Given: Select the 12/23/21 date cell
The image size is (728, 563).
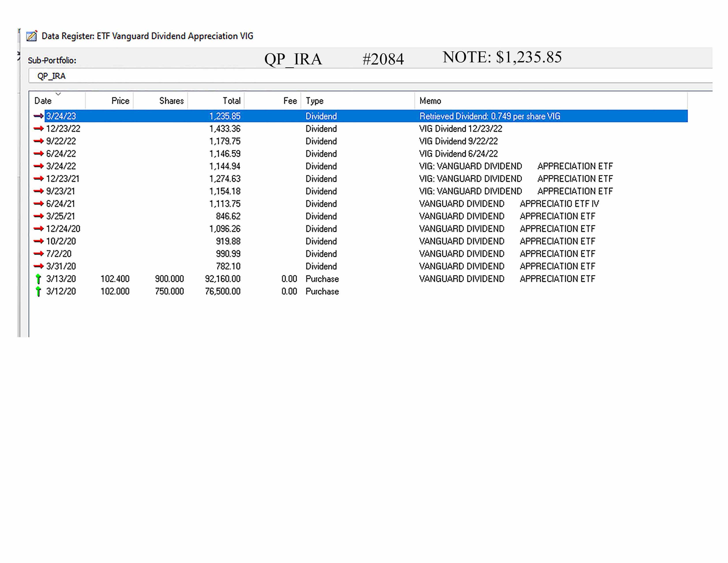Looking at the screenshot, I should coord(63,179).
